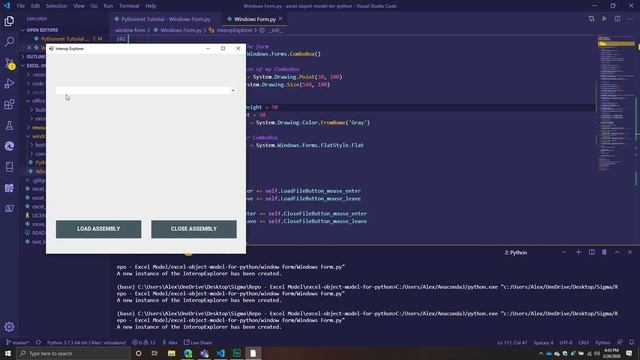Image resolution: width=640 pixels, height=360 pixels.
Task: Click Live Share in status bar
Action: pyautogui.click(x=198, y=342)
